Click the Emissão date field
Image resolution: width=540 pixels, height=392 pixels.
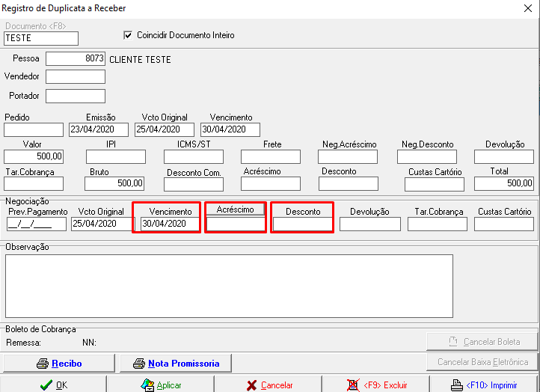tap(99, 129)
